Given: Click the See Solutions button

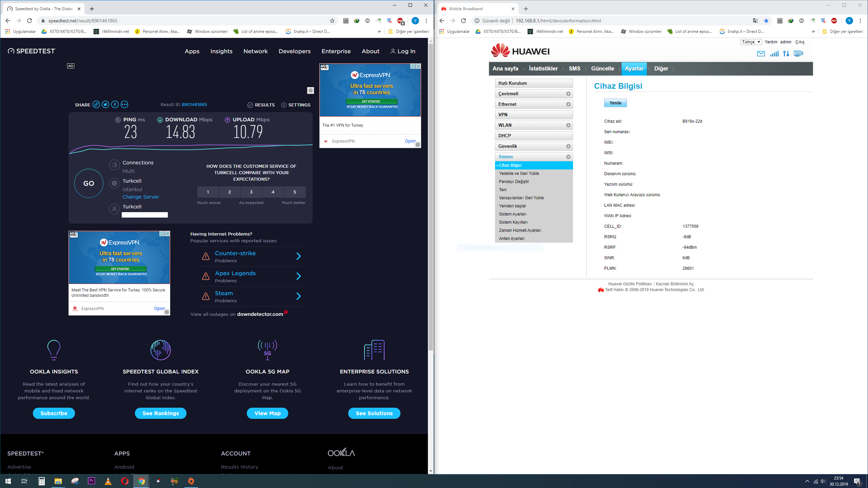Looking at the screenshot, I should click(x=374, y=413).
